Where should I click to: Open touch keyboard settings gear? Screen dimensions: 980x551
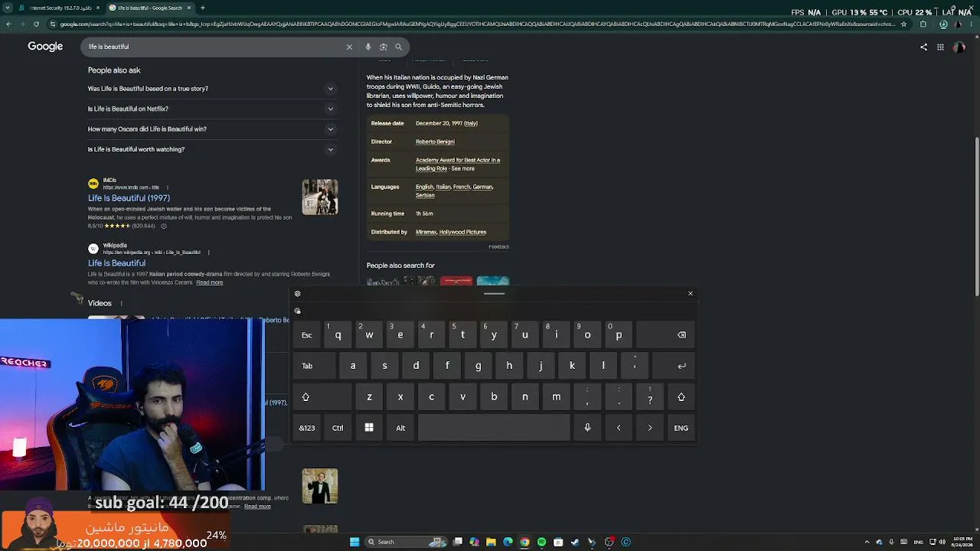(298, 294)
